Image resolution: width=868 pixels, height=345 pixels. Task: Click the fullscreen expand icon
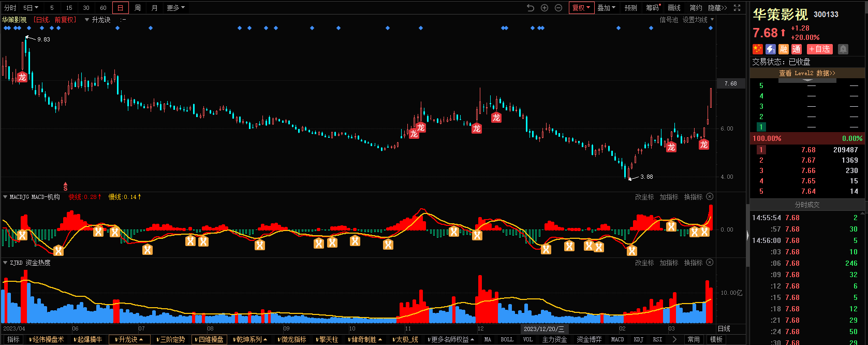[x=737, y=8]
